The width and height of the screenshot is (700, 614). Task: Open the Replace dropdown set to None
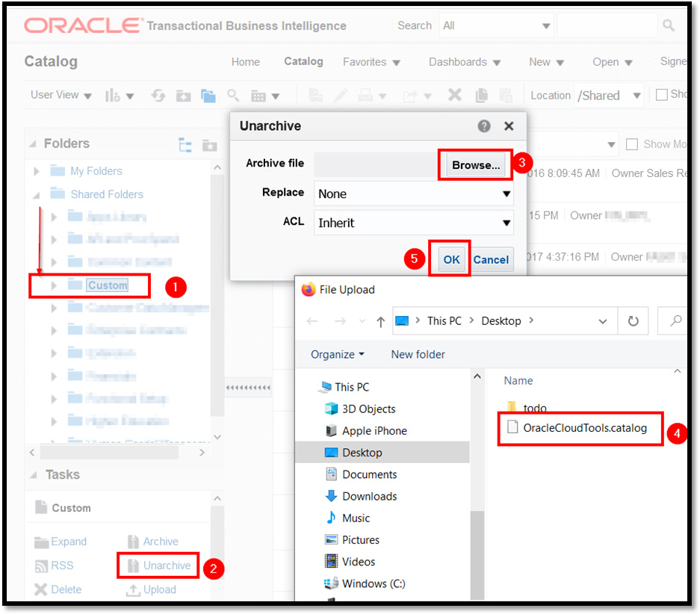[x=413, y=193]
